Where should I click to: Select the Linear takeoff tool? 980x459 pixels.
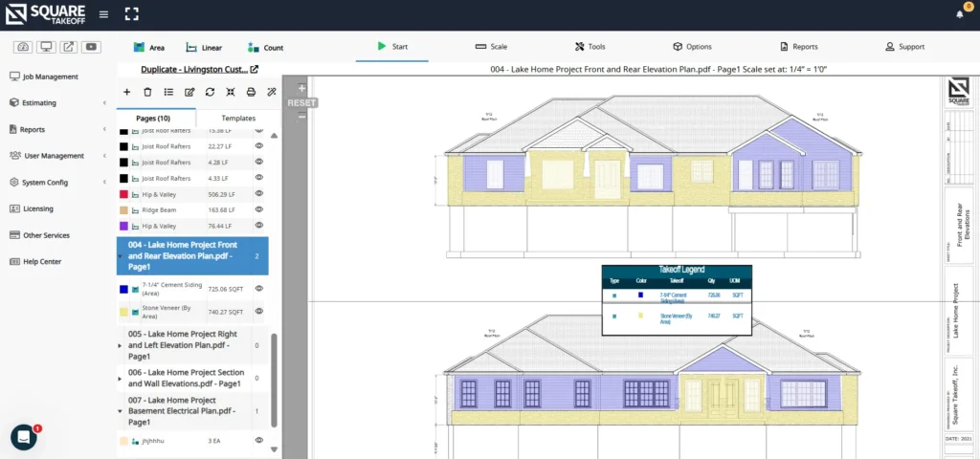coord(204,48)
